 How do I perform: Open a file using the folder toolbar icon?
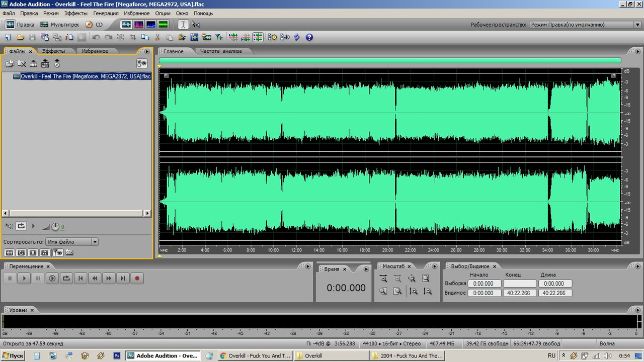[x=20, y=37]
